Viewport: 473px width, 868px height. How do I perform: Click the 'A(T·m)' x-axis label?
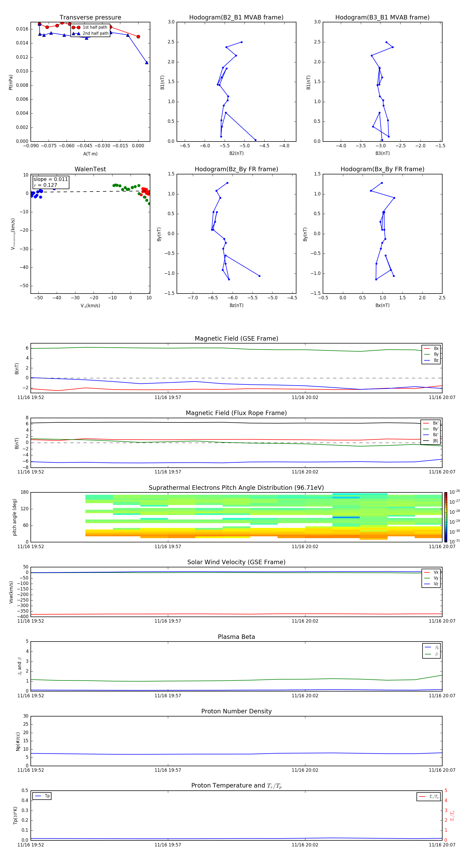90,154
